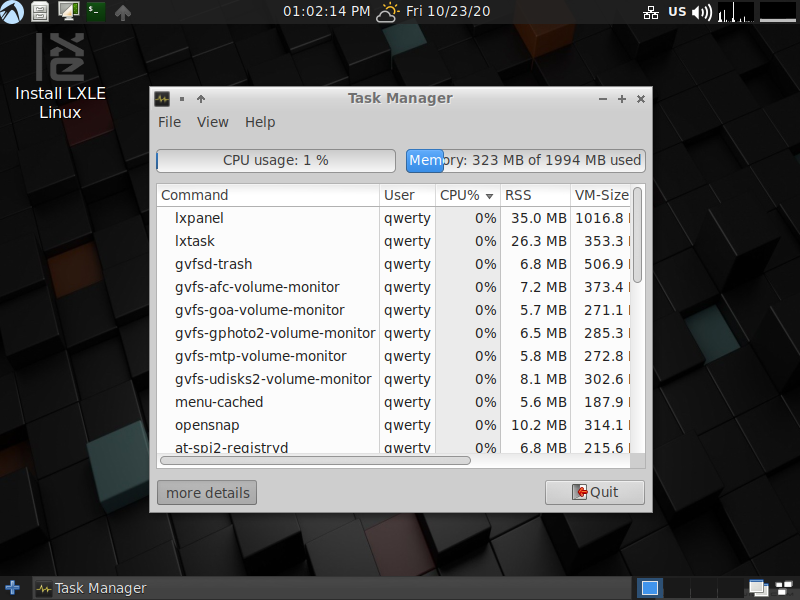Click the blue plus icon in bottom panel
Image resolution: width=800 pixels, height=600 pixels.
coord(12,588)
